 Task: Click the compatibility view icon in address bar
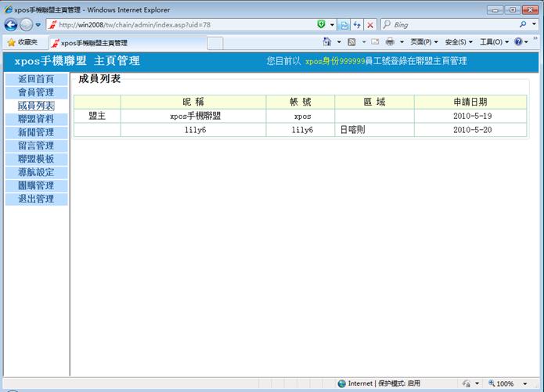pyautogui.click(x=344, y=25)
